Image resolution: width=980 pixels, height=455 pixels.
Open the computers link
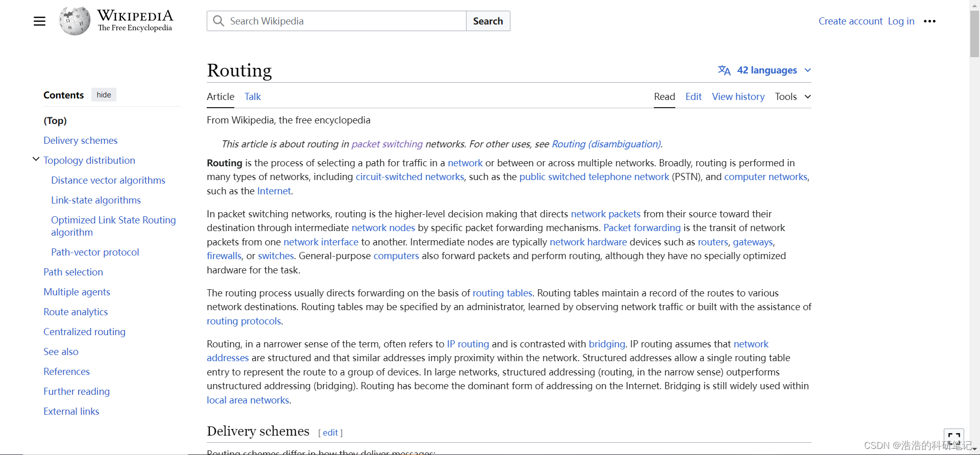point(396,256)
